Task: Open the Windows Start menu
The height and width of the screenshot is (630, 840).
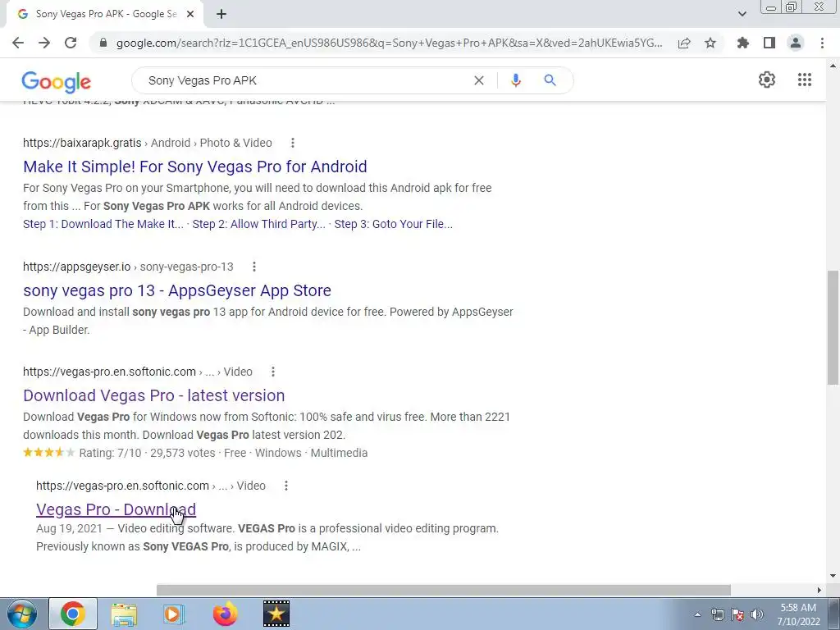Action: pyautogui.click(x=21, y=614)
